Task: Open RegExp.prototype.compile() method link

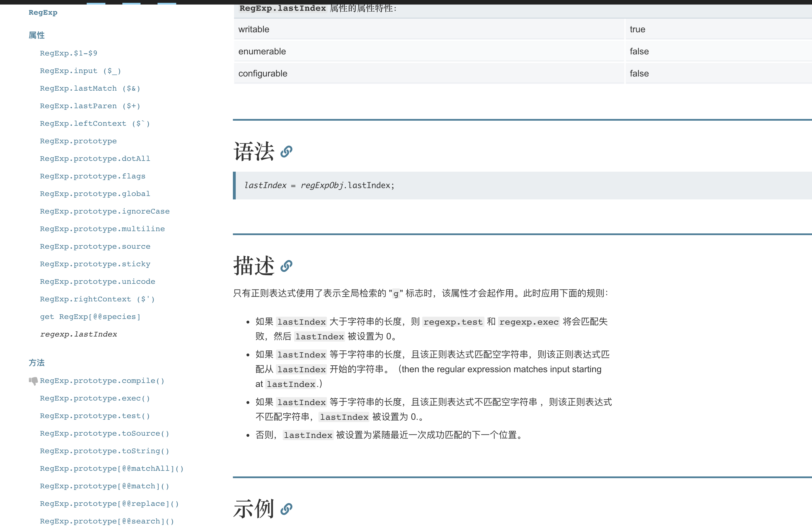Action: [102, 381]
